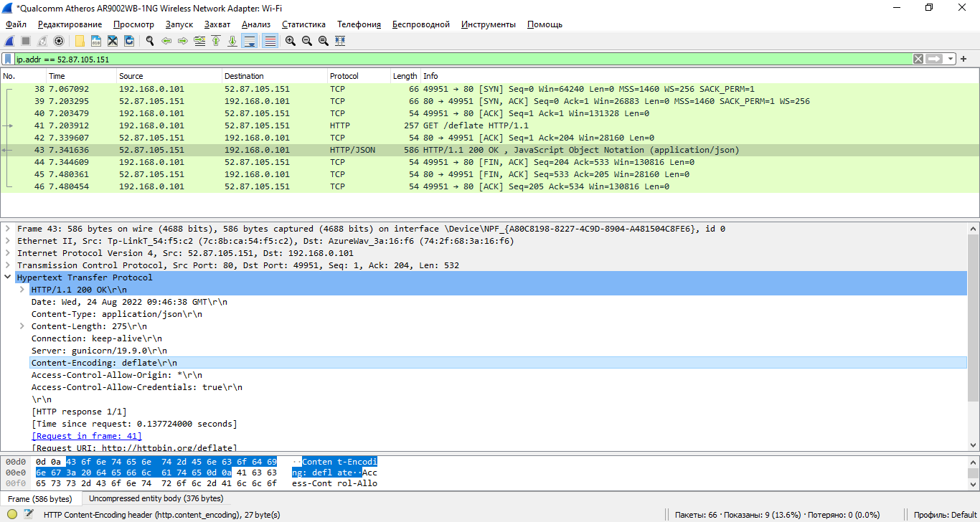Open display filter bookmarks

coord(8,59)
